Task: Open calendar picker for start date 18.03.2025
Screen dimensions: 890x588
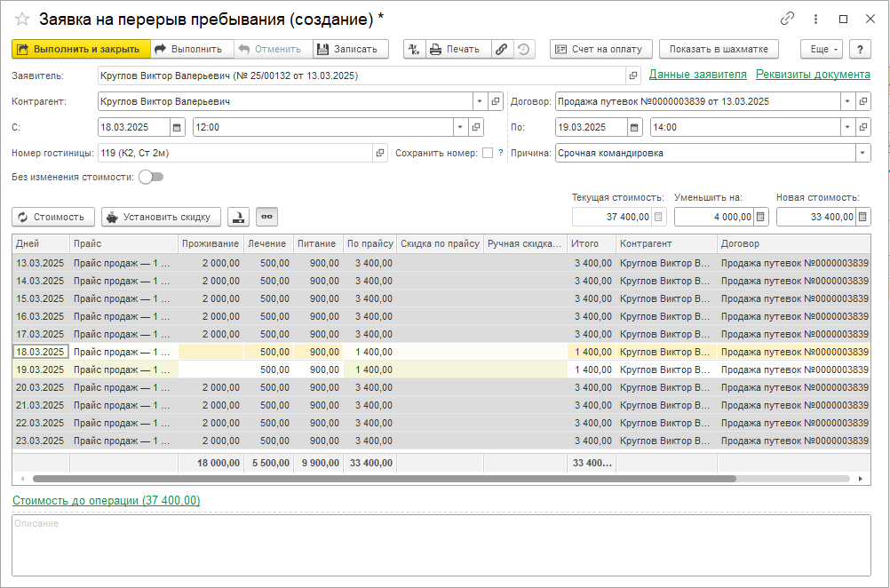Action: tap(177, 127)
